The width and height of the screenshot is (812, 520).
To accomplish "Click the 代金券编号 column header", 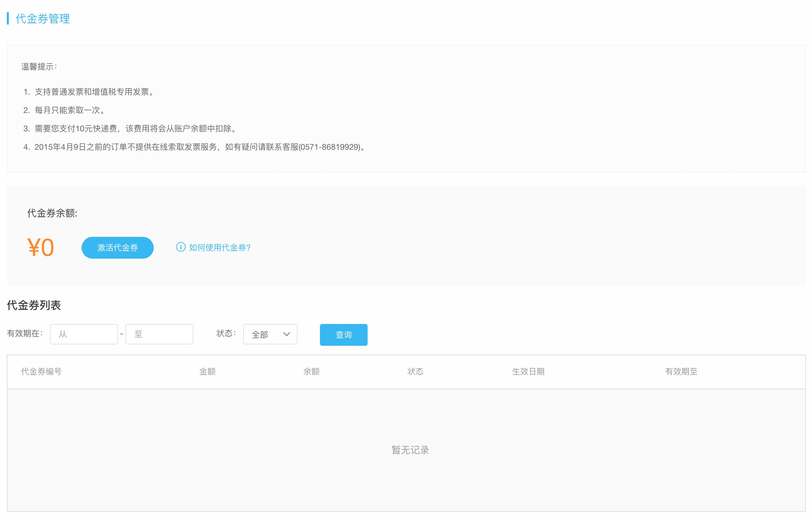I will click(41, 372).
